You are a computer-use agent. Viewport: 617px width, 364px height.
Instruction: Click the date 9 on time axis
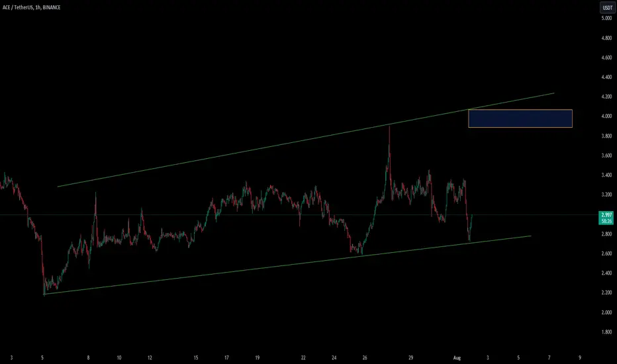pos(580,357)
